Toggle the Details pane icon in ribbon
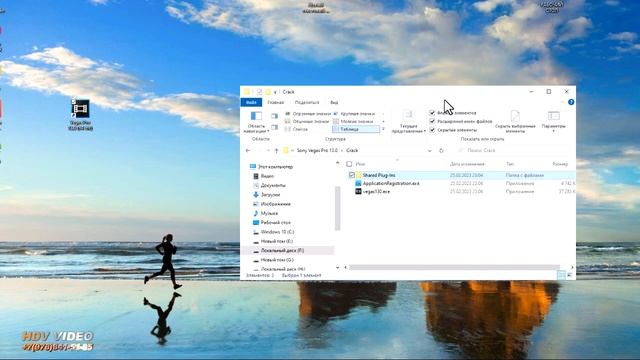Screen dimensions: 640x360 click(275, 128)
